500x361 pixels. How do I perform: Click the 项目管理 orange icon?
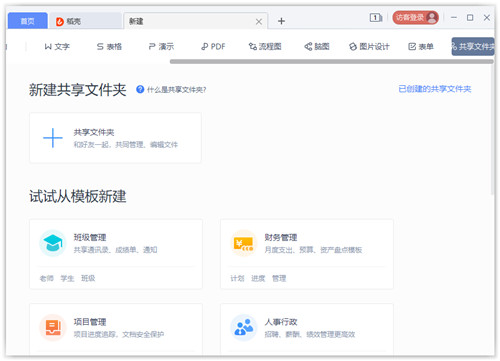[53, 327]
